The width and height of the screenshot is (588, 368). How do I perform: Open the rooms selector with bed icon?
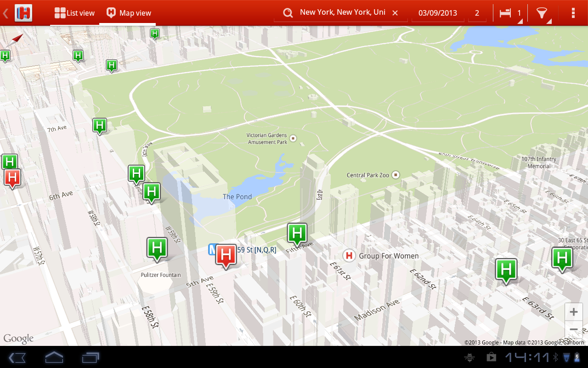coord(510,13)
